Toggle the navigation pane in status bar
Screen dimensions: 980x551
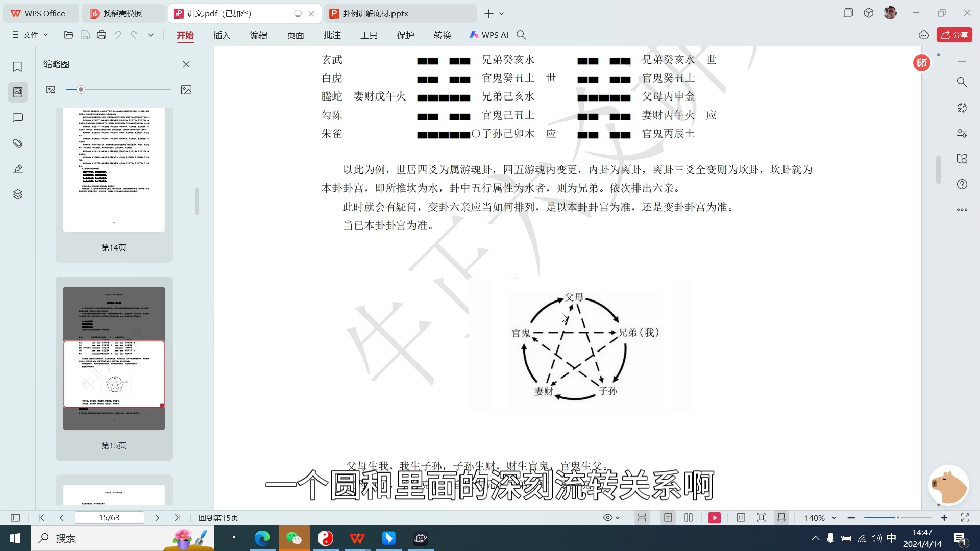pos(15,518)
